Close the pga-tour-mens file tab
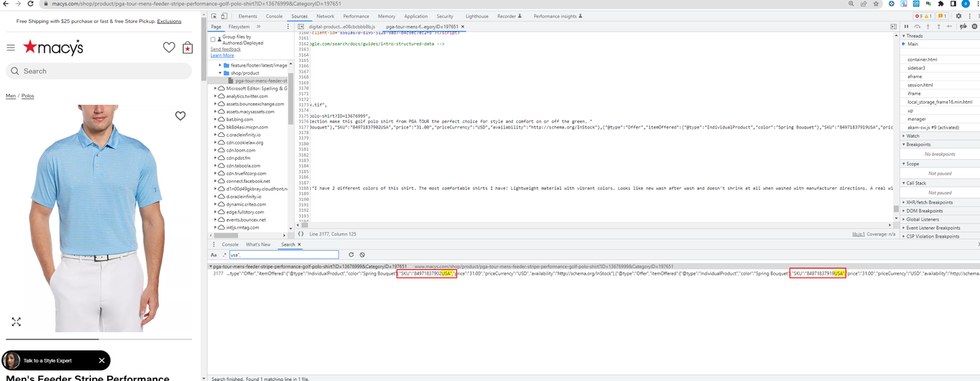 462,27
